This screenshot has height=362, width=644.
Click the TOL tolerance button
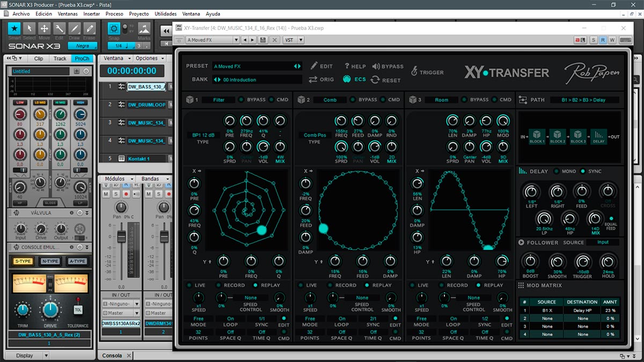pos(78,310)
